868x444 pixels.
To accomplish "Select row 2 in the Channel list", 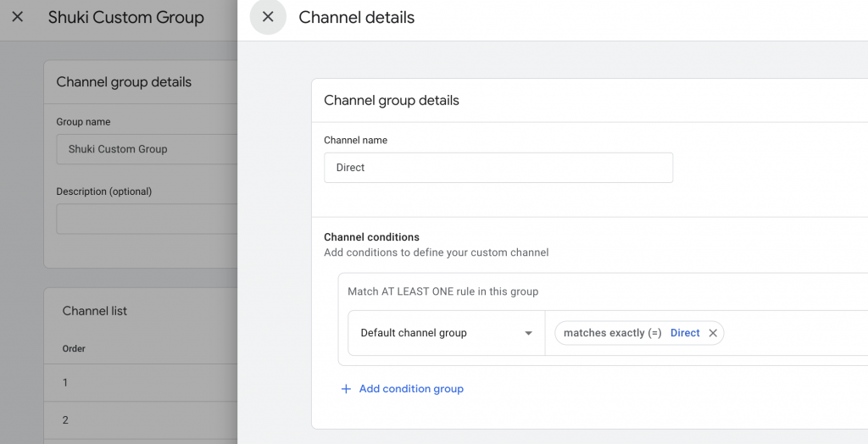I will click(x=141, y=420).
